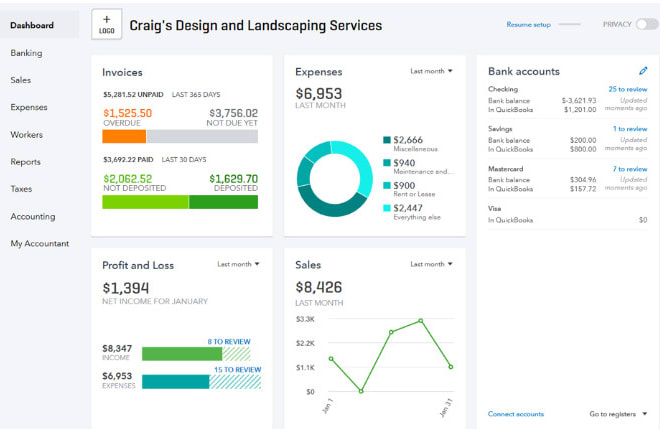Open Accounting in the sidebar

coord(33,216)
